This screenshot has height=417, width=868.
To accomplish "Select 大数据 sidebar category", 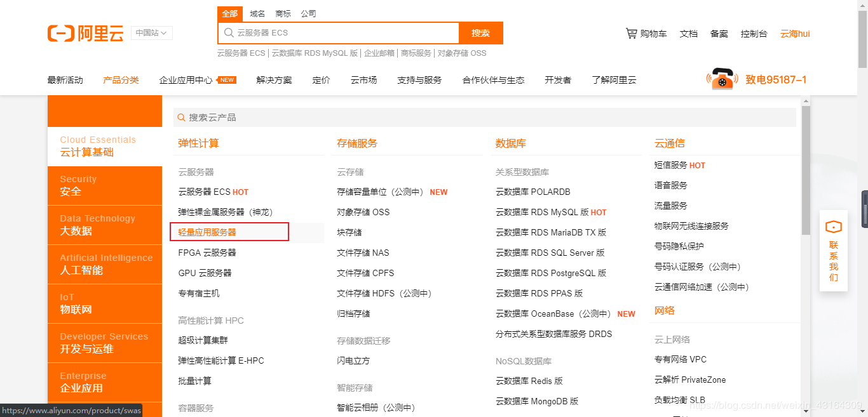I will pyautogui.click(x=105, y=225).
